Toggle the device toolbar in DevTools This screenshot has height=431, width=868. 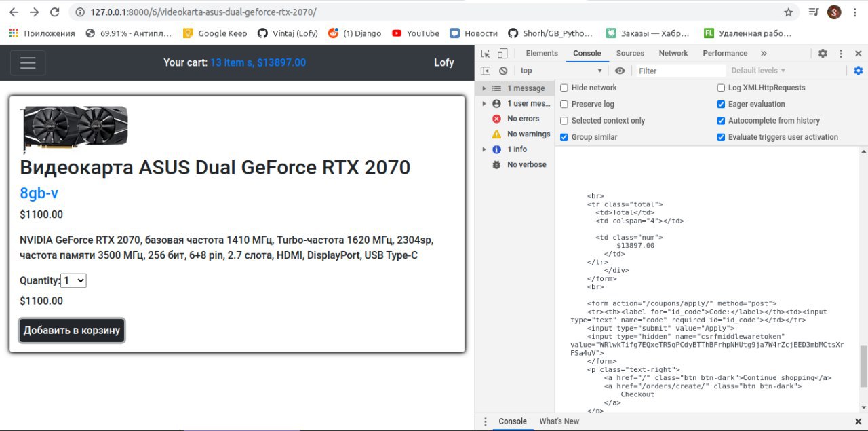click(502, 54)
